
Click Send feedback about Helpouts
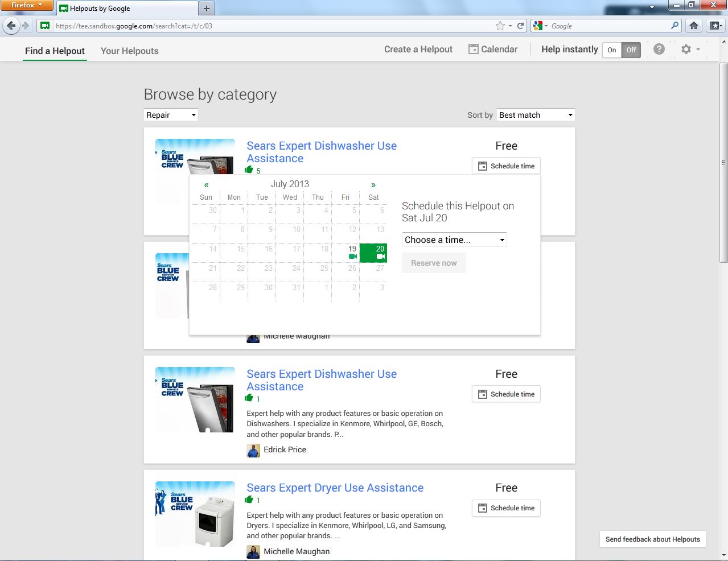pyautogui.click(x=652, y=539)
